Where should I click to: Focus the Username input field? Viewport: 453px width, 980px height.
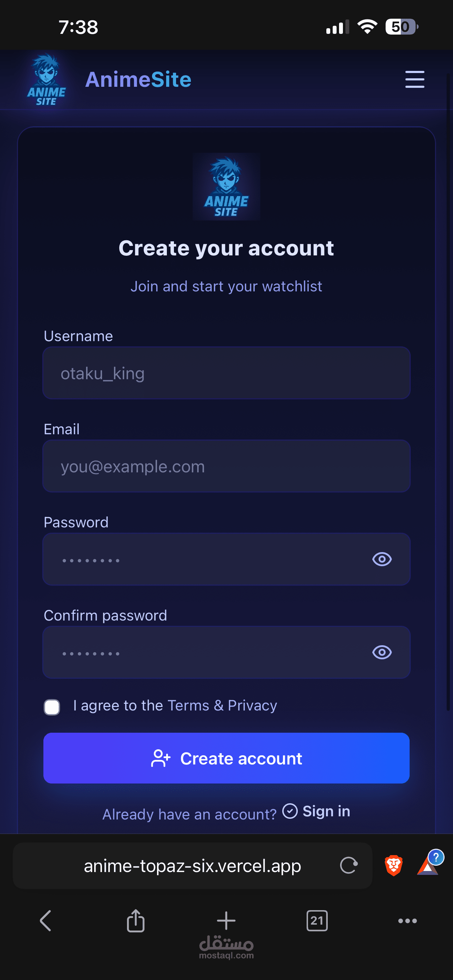226,373
